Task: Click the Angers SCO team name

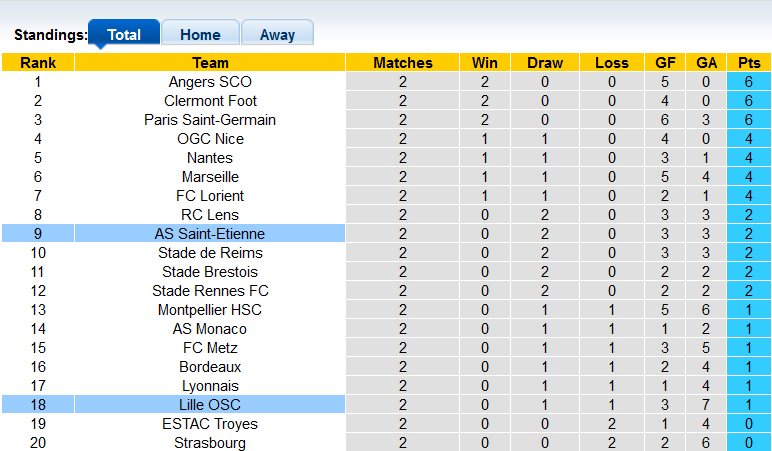Action: 210,82
